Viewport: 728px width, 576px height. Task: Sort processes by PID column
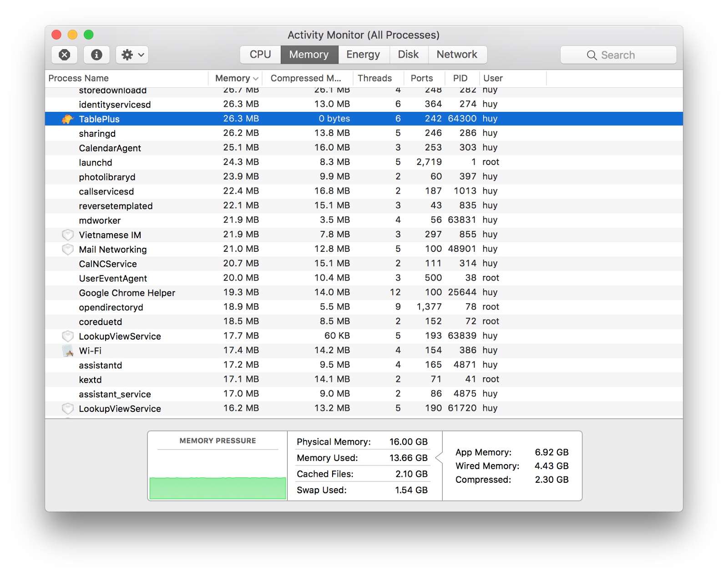click(460, 78)
